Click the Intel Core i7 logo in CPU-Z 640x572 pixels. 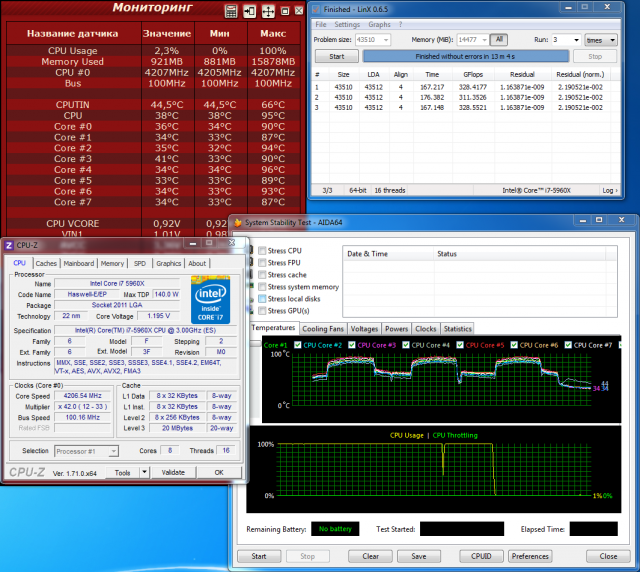[x=211, y=300]
